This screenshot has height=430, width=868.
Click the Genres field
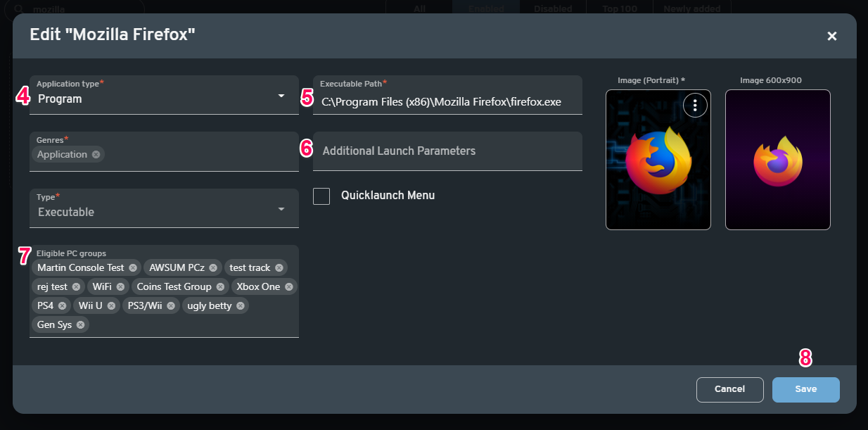(x=164, y=151)
